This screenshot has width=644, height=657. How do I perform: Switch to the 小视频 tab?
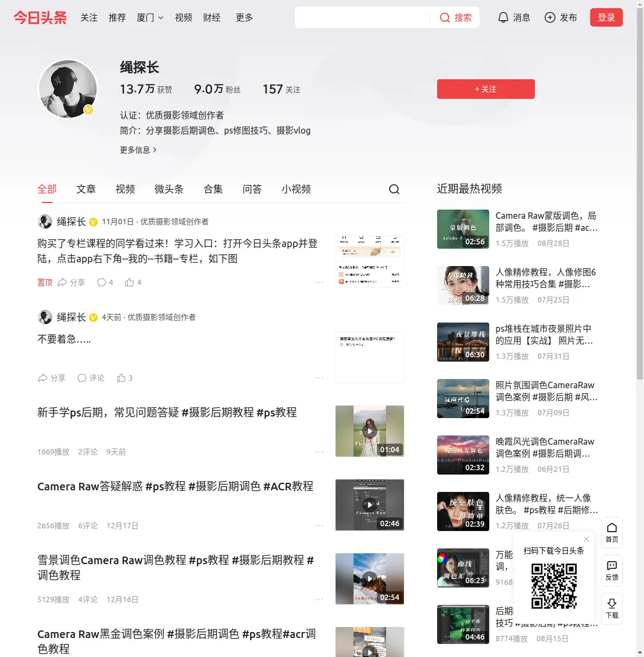pyautogui.click(x=296, y=189)
